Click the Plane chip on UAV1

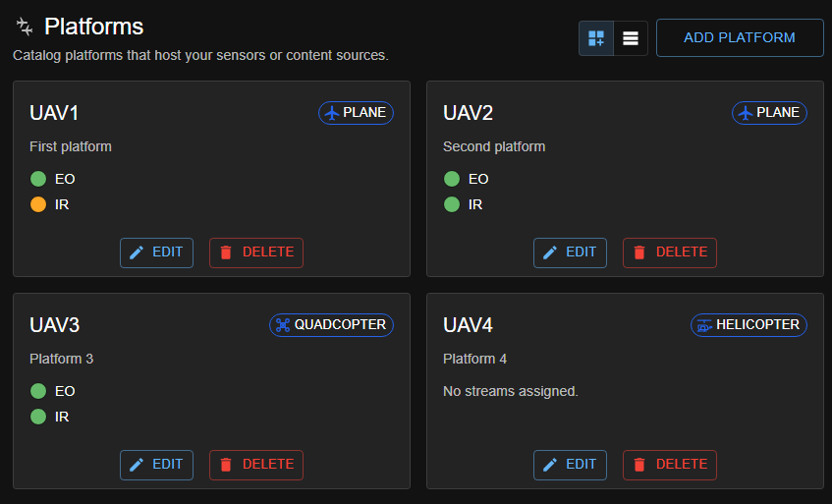pos(356,113)
